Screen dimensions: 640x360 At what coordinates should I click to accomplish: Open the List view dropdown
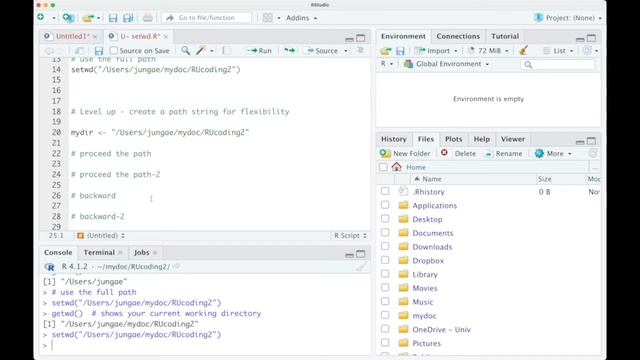[558, 51]
